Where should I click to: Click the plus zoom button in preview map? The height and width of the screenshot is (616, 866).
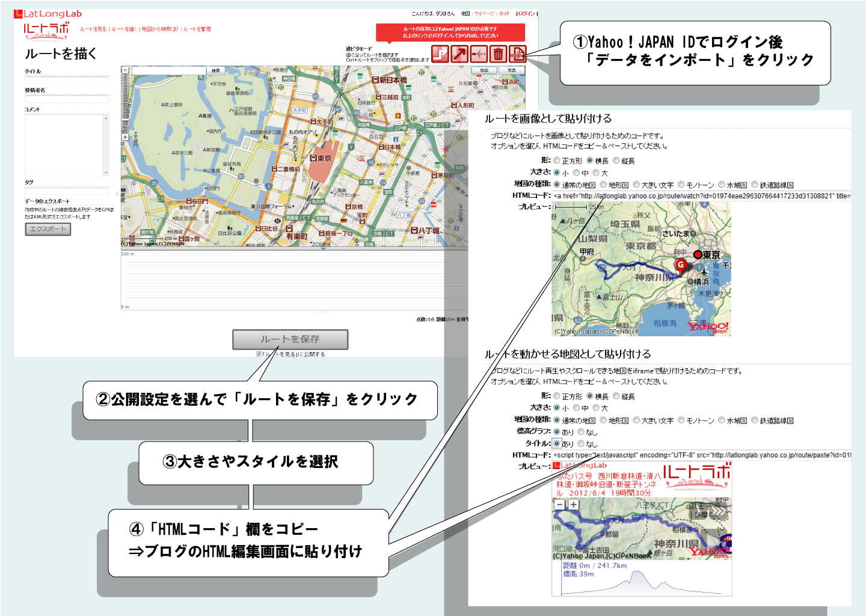click(573, 505)
